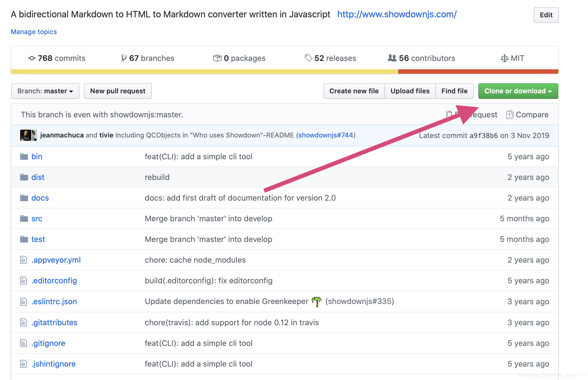Expand the Clone or download menu
This screenshot has height=380, width=588.
[x=518, y=91]
